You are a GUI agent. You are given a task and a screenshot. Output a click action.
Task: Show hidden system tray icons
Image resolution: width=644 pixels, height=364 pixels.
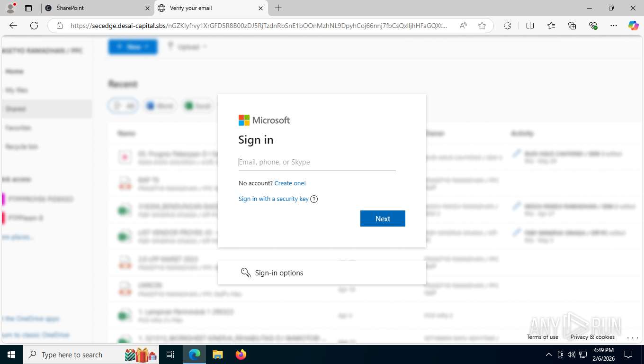tap(549, 355)
